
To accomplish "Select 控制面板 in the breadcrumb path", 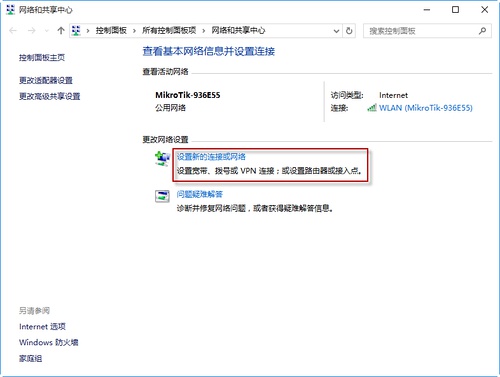I will 111,31.
